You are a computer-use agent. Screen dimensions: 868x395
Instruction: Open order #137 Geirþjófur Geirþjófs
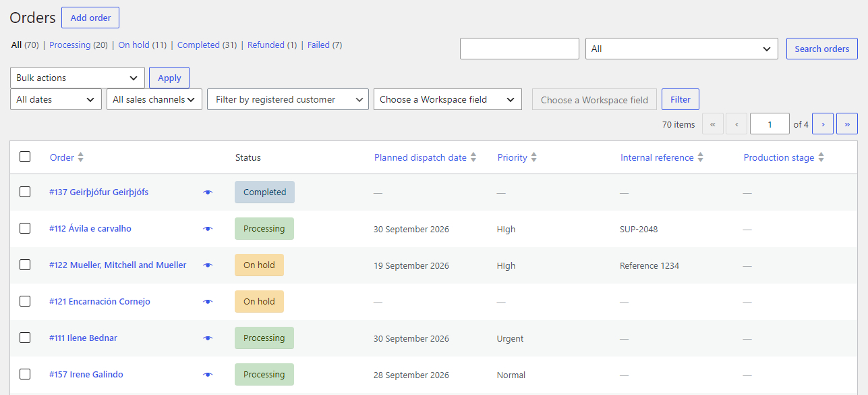tap(98, 192)
